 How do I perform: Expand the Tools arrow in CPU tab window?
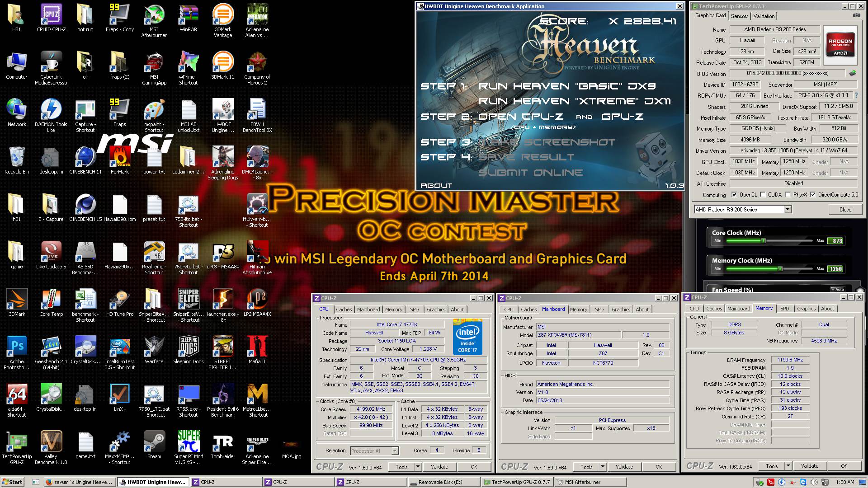click(x=418, y=467)
